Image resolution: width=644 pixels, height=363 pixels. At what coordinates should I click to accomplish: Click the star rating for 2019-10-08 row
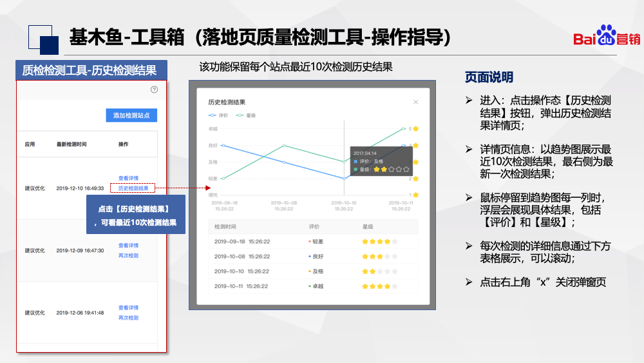pos(380,257)
